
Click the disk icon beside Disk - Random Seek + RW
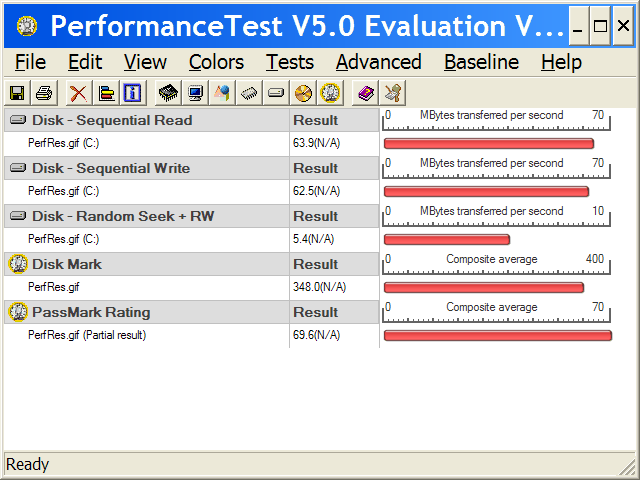coord(18,216)
